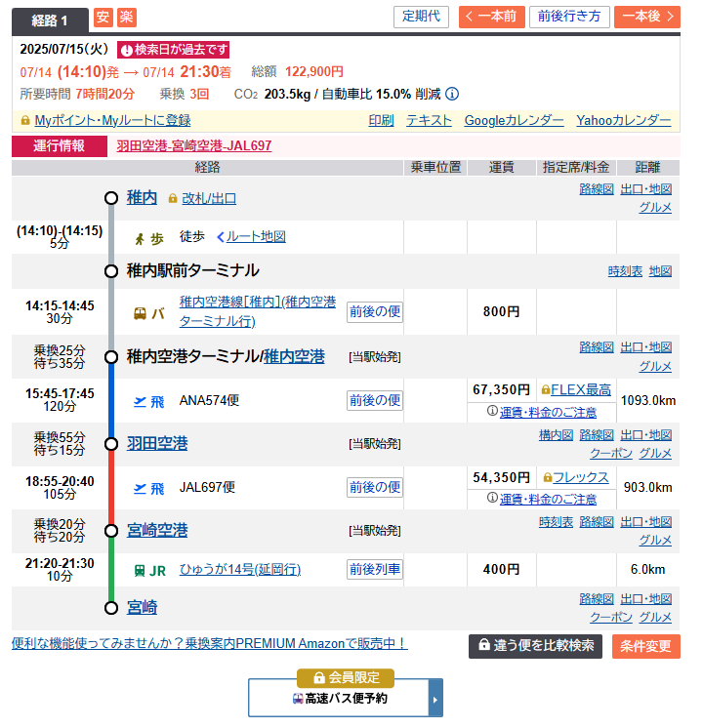703x728 pixels.
Task: Click the 楽 easy route badge
Action: point(126,18)
